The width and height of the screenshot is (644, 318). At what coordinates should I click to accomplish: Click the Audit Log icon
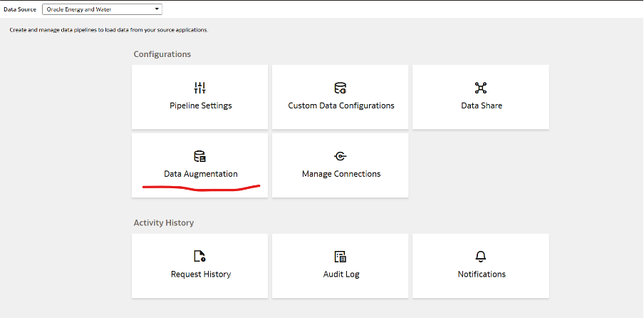tap(341, 257)
